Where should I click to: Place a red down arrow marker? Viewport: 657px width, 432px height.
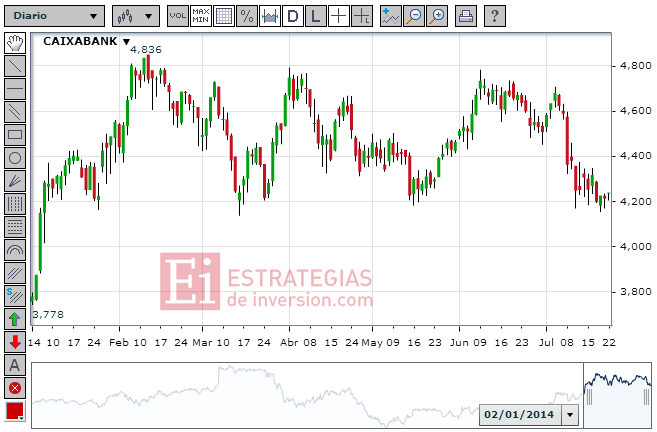point(15,342)
